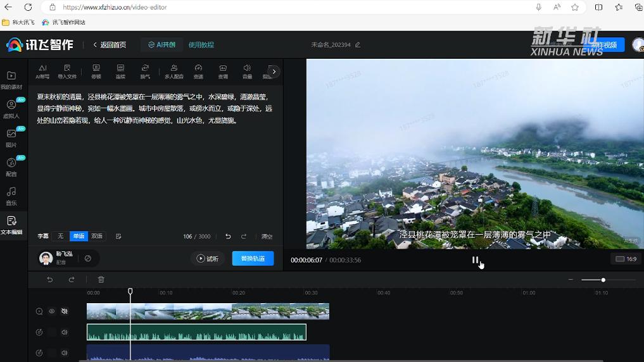Delete selected clip with trash icon
The height and width of the screenshot is (362, 644).
pyautogui.click(x=101, y=279)
